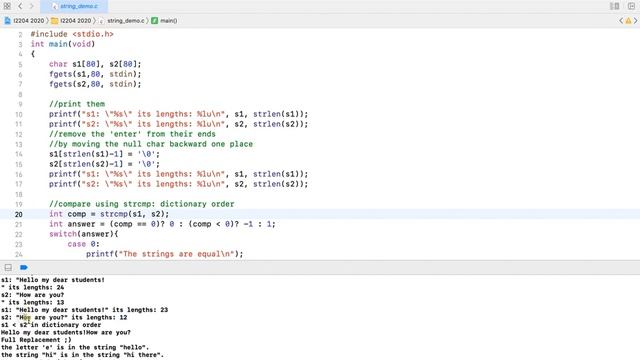Go forward to next file
The height and width of the screenshot is (360, 640).
(x=31, y=6)
